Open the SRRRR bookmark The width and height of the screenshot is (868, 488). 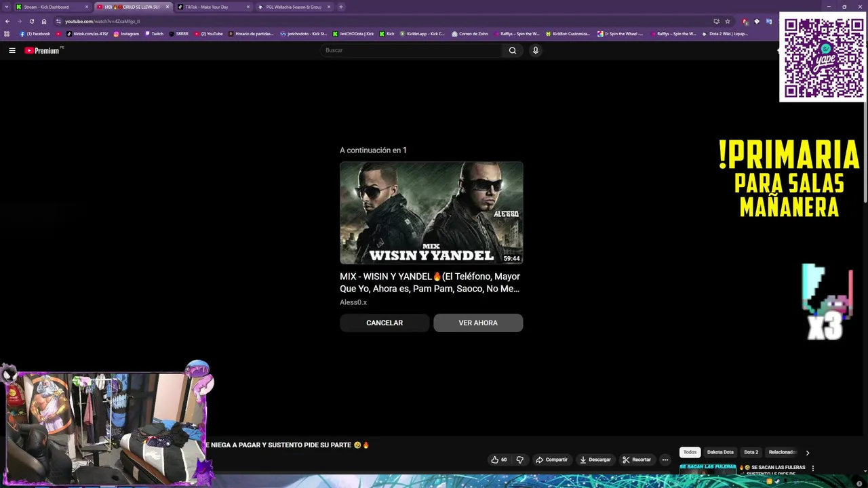pyautogui.click(x=179, y=34)
